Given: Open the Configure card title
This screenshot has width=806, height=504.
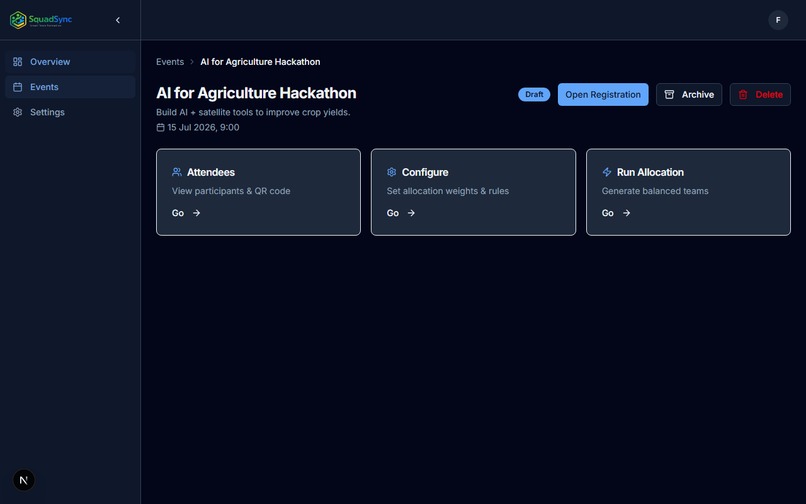Looking at the screenshot, I should [425, 172].
